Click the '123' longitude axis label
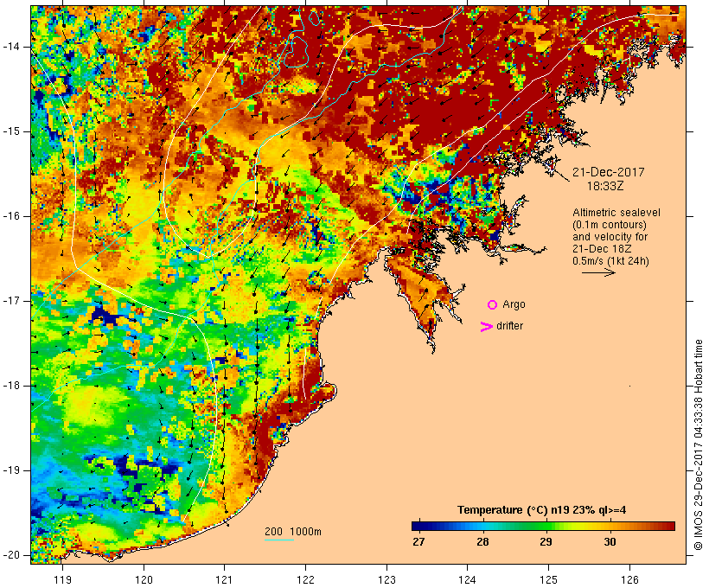 pyautogui.click(x=386, y=580)
